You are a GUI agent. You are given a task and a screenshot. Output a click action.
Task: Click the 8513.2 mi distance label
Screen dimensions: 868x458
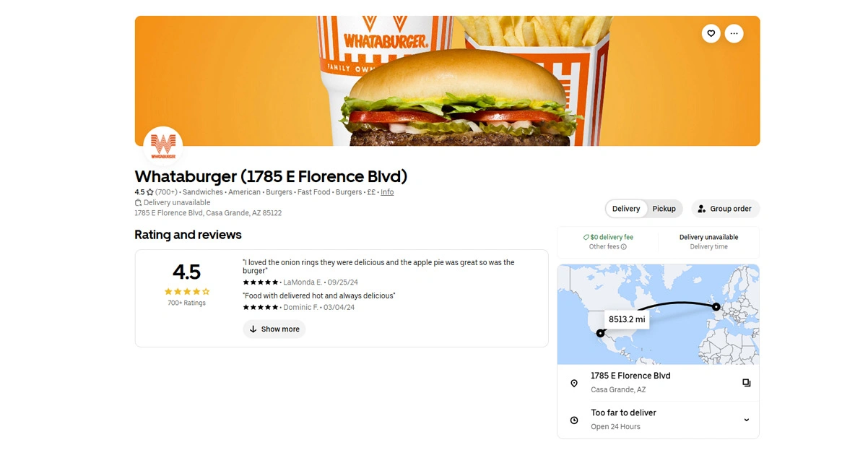627,319
